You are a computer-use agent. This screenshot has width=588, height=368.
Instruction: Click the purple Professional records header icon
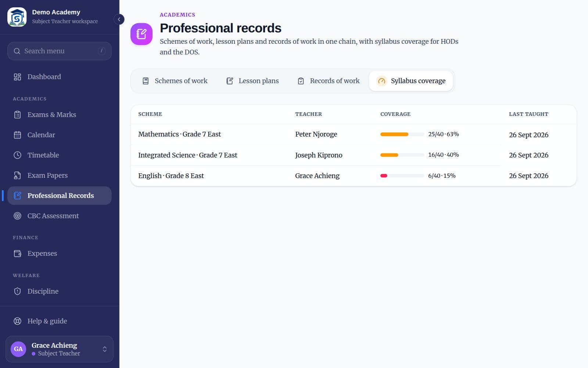(141, 34)
